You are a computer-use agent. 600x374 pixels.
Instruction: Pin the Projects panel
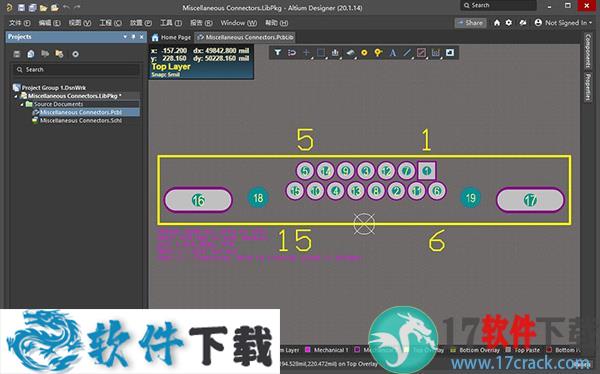pos(133,37)
